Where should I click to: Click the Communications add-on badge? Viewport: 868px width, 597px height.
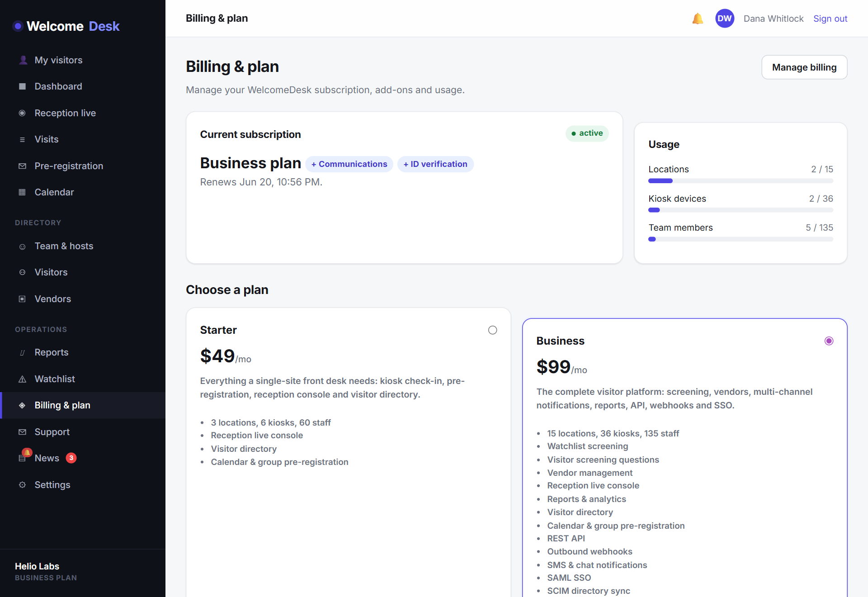tap(349, 164)
